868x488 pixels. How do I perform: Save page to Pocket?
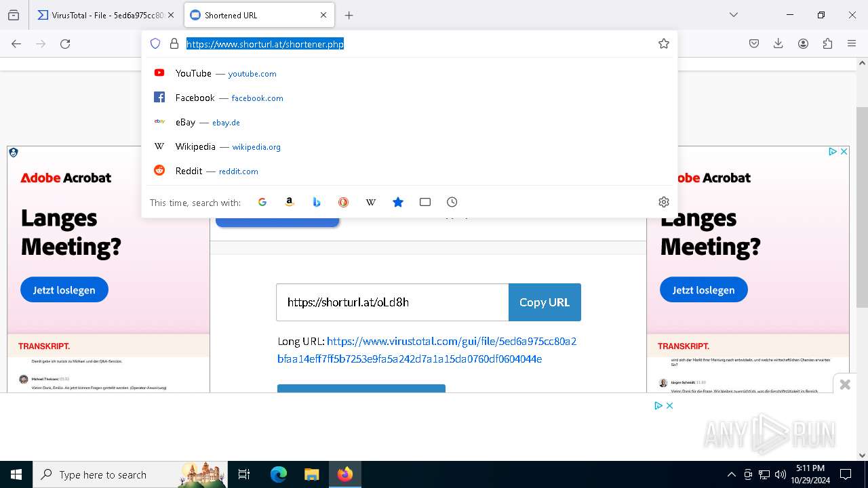click(x=754, y=43)
